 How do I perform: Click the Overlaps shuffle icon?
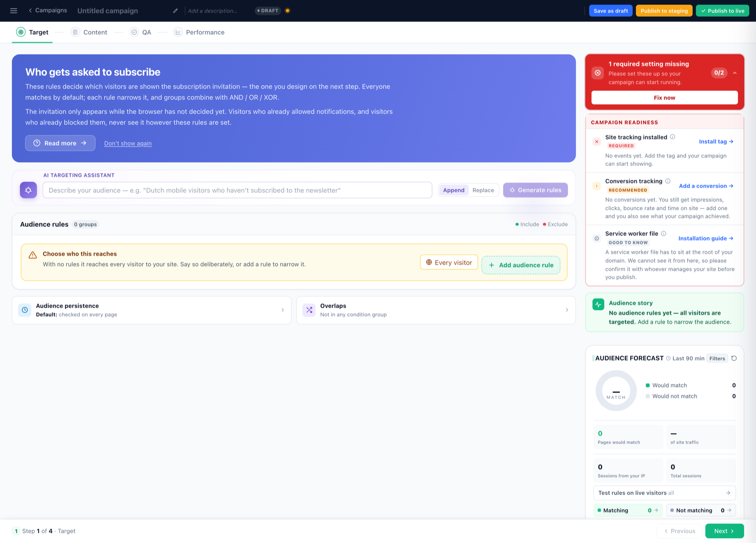pyautogui.click(x=309, y=310)
